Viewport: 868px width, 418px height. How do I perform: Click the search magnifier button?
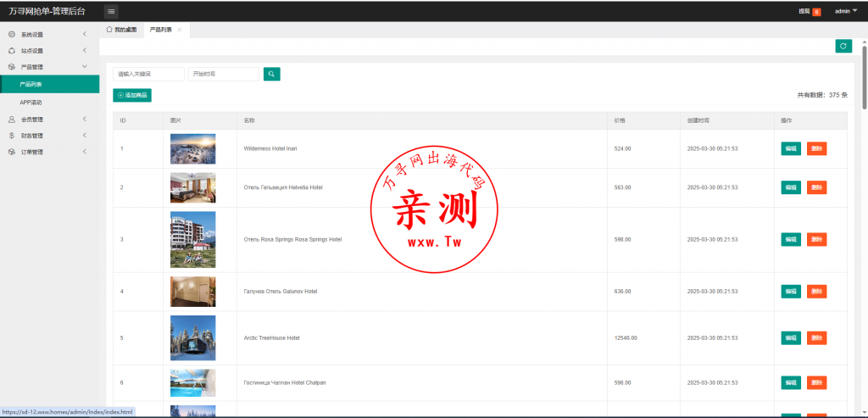pyautogui.click(x=272, y=74)
